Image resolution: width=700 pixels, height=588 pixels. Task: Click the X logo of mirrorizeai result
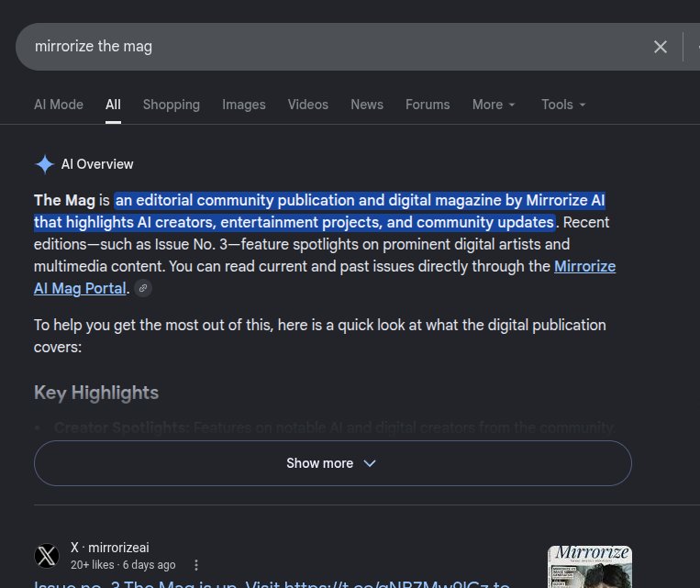tap(47, 556)
